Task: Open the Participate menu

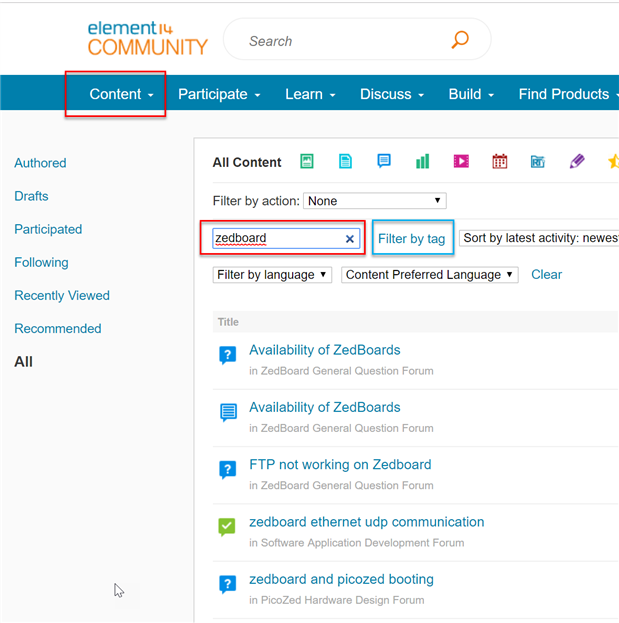Action: [219, 94]
